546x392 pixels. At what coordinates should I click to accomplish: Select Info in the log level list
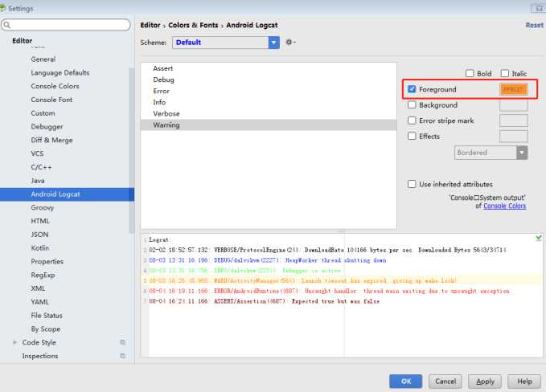coord(269,102)
